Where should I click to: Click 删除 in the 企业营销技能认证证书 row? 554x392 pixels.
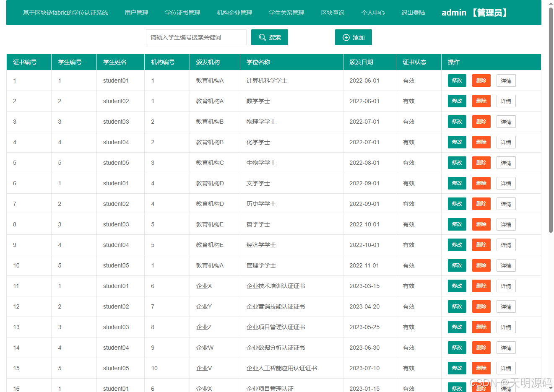pyautogui.click(x=481, y=306)
